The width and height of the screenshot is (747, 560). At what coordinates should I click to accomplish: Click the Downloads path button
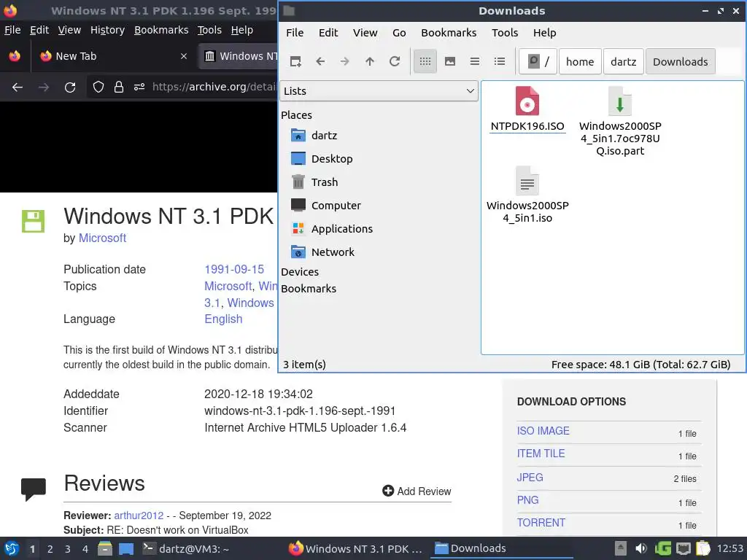[681, 61]
